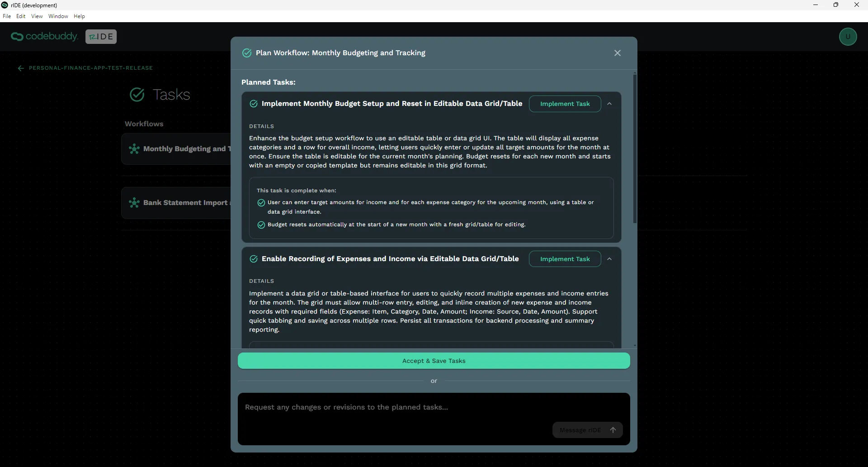Screen dimensions: 868x467
Task: Click the rIDE app icon in the title bar
Action: [x=5, y=5]
